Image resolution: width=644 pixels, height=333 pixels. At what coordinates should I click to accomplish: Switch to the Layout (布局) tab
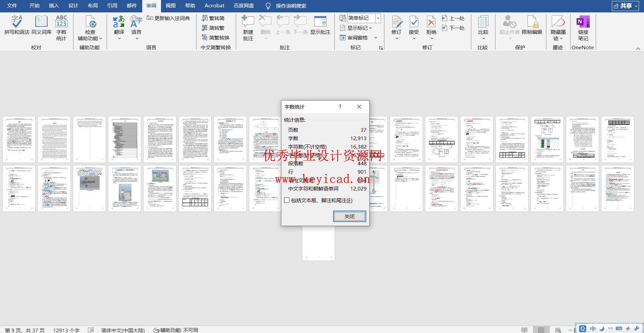(x=93, y=6)
